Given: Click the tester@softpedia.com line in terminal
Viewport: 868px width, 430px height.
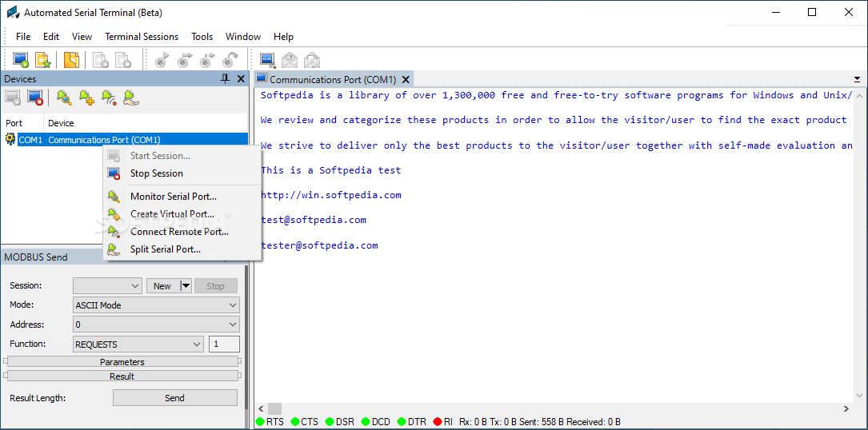Looking at the screenshot, I should coord(319,245).
